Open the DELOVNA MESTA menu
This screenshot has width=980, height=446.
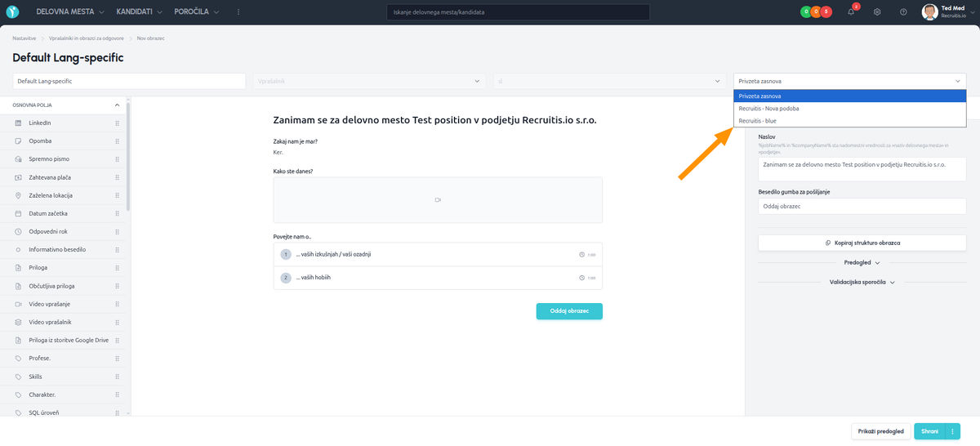click(x=70, y=12)
